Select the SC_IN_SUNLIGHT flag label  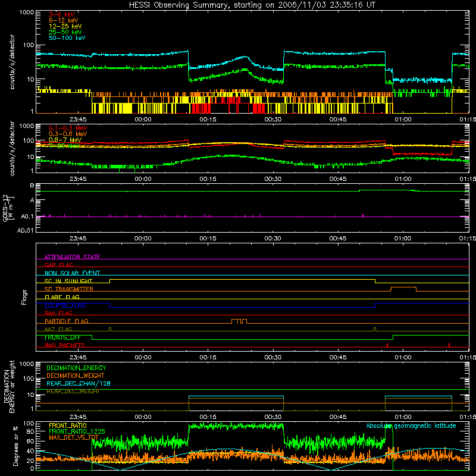click(x=68, y=281)
